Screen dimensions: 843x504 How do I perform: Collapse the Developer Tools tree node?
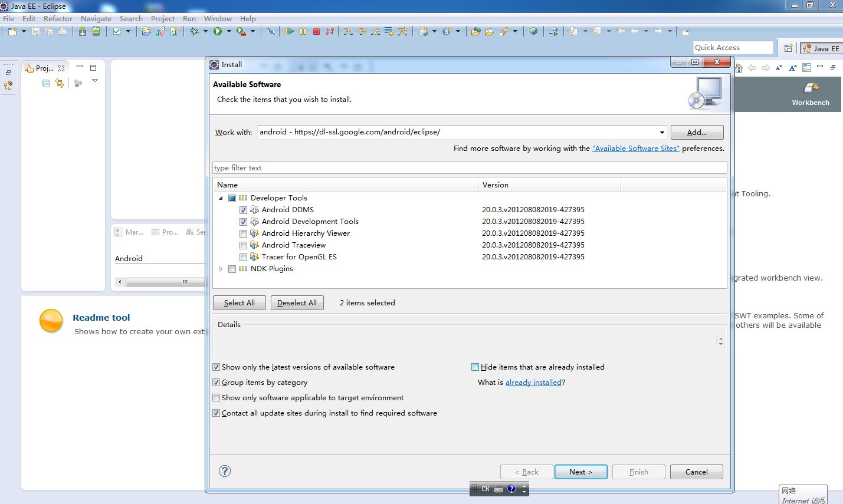221,198
